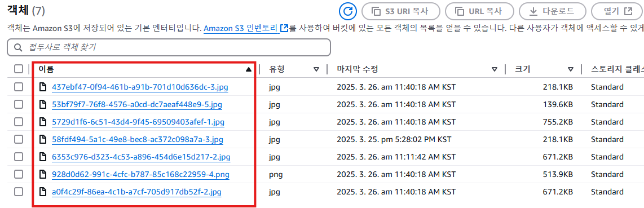Sort by 크기 column arrow
The height and width of the screenshot is (208, 644).
point(571,69)
